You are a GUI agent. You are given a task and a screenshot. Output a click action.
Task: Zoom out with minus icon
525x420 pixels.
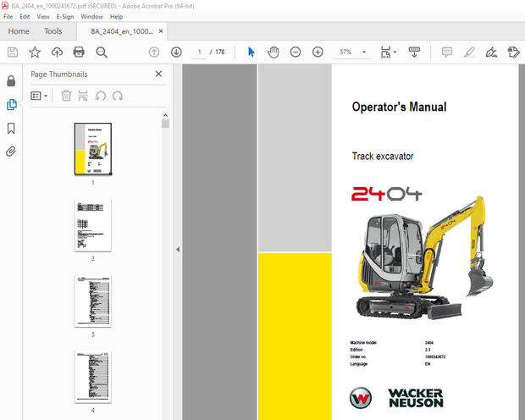(x=296, y=52)
